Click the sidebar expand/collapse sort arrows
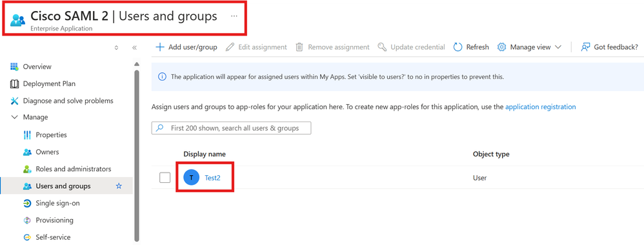Screen dimensions: 644x245 (116, 48)
